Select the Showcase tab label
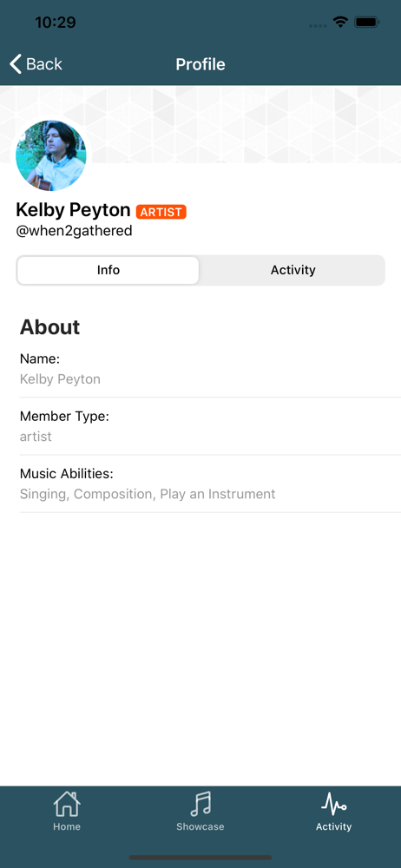The image size is (401, 868). click(x=200, y=826)
